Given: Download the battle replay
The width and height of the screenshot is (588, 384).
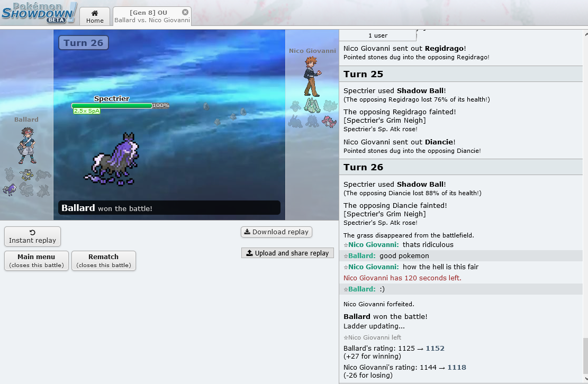Looking at the screenshot, I should click(x=276, y=232).
